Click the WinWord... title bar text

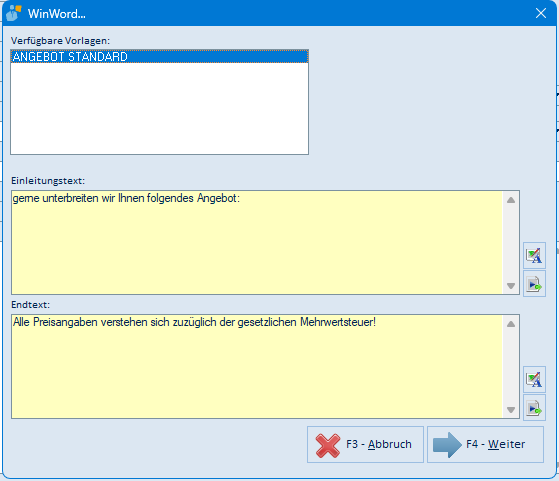click(57, 14)
